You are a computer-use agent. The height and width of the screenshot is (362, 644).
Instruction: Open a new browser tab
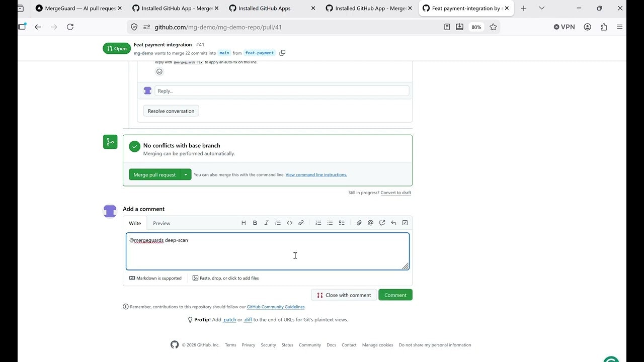pos(524,8)
